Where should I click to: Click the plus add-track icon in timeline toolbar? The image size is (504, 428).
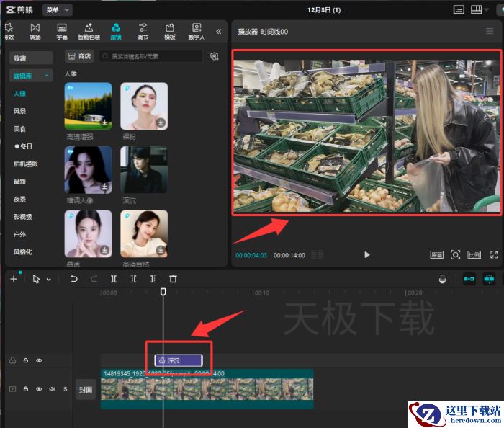point(14,279)
